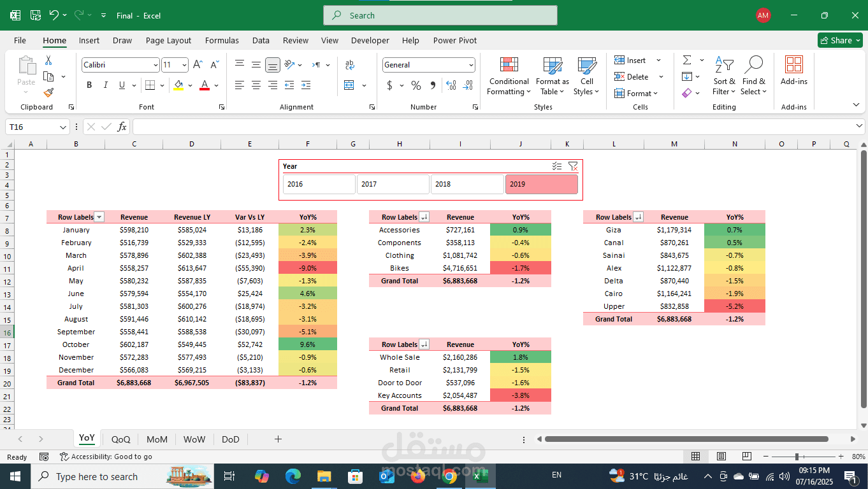Open the Formulas ribbon tab
The image size is (868, 489).
pos(222,40)
